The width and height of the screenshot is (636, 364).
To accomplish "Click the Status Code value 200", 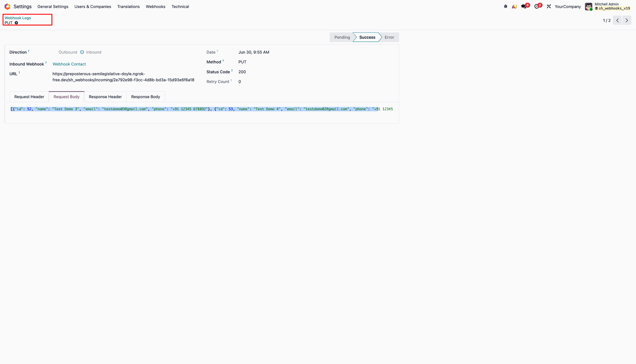I will [242, 72].
